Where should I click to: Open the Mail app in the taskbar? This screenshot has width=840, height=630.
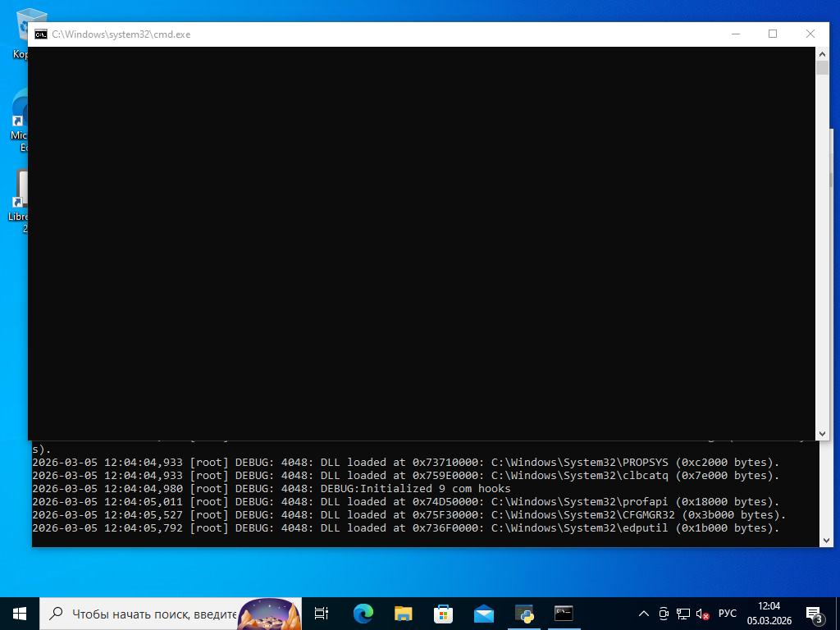pos(483,613)
